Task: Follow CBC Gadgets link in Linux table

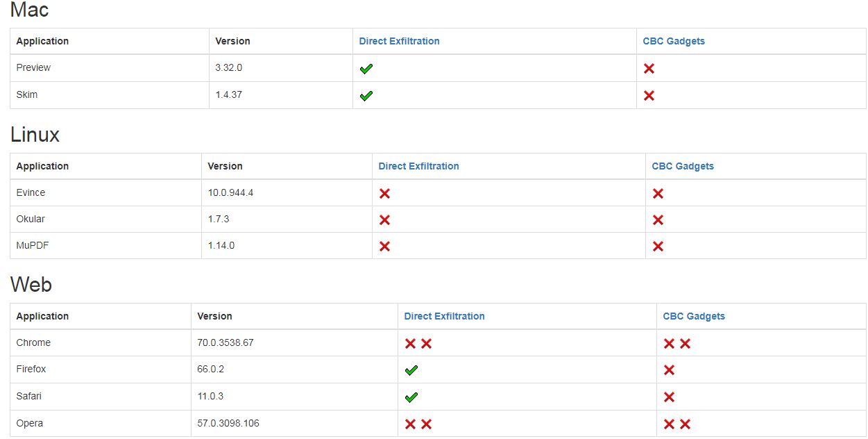Action: point(683,166)
